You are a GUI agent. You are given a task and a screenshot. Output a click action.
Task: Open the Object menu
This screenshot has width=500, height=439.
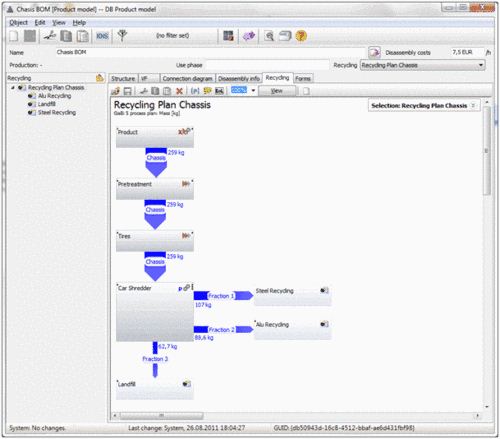(x=18, y=23)
